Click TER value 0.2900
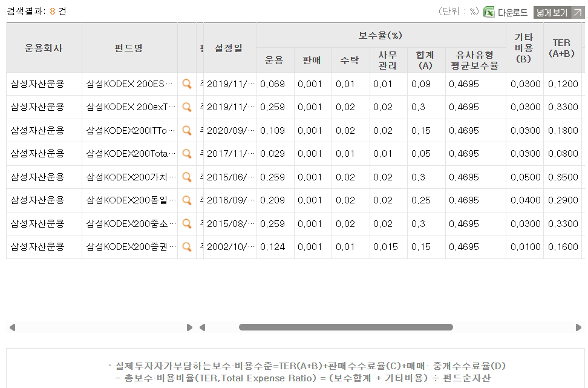This screenshot has width=588, height=388. click(563, 200)
